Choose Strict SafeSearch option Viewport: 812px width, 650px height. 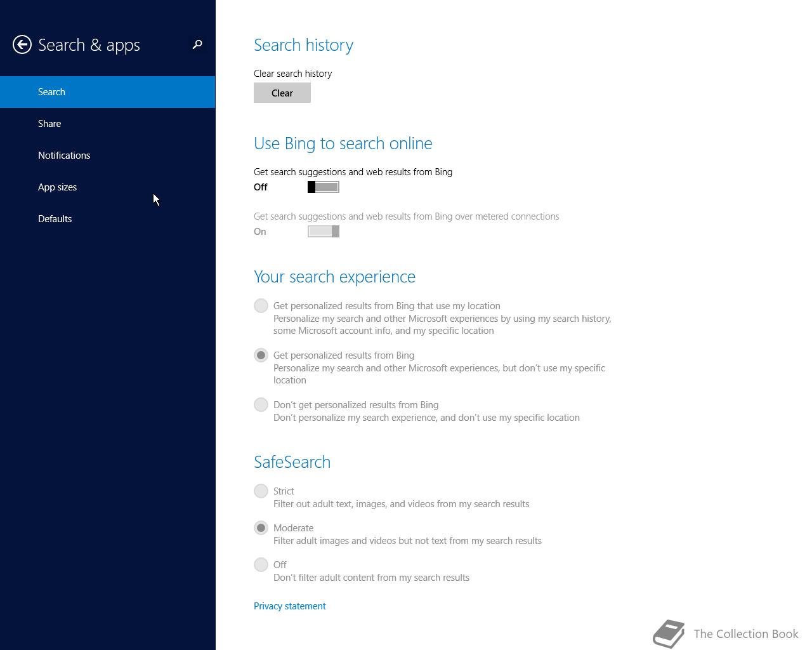click(261, 491)
